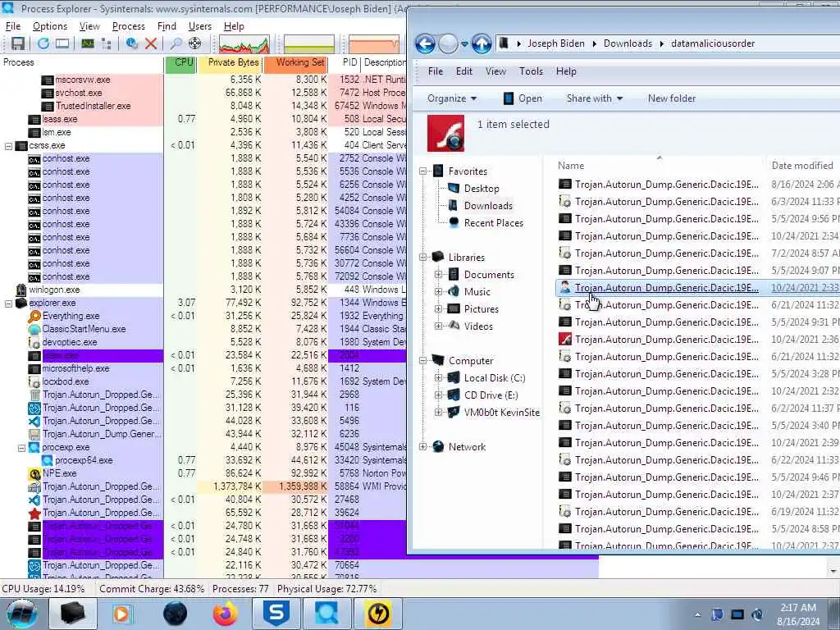Click the Open button in Explorer toolbar
Image resolution: width=840 pixels, height=630 pixels.
pos(523,98)
